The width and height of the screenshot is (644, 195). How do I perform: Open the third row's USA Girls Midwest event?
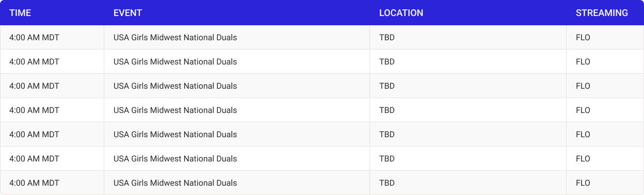tap(175, 86)
